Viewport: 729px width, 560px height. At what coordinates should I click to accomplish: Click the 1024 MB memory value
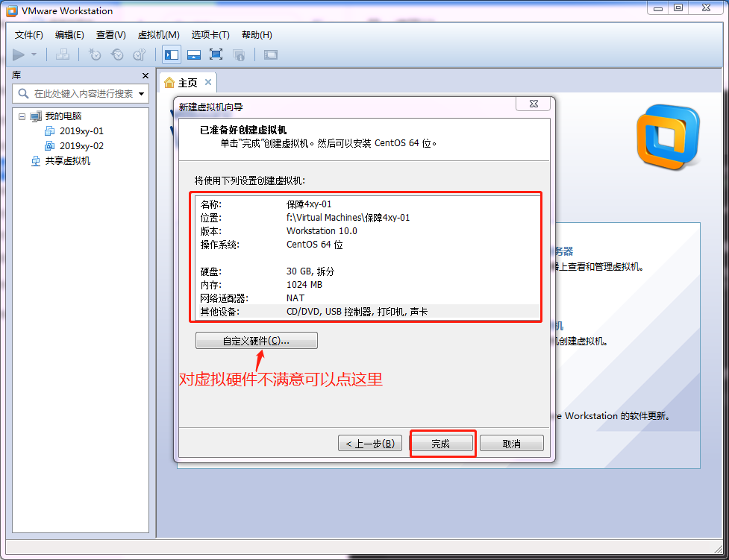click(304, 284)
